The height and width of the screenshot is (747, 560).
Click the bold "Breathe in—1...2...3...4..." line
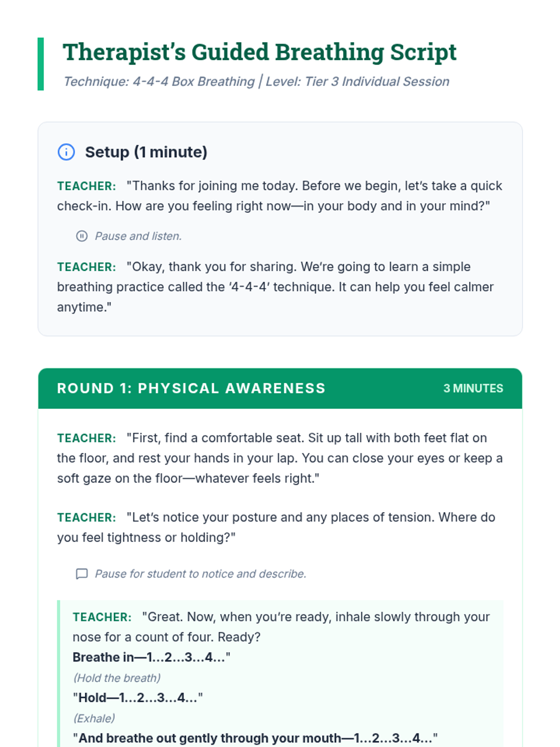point(151,657)
